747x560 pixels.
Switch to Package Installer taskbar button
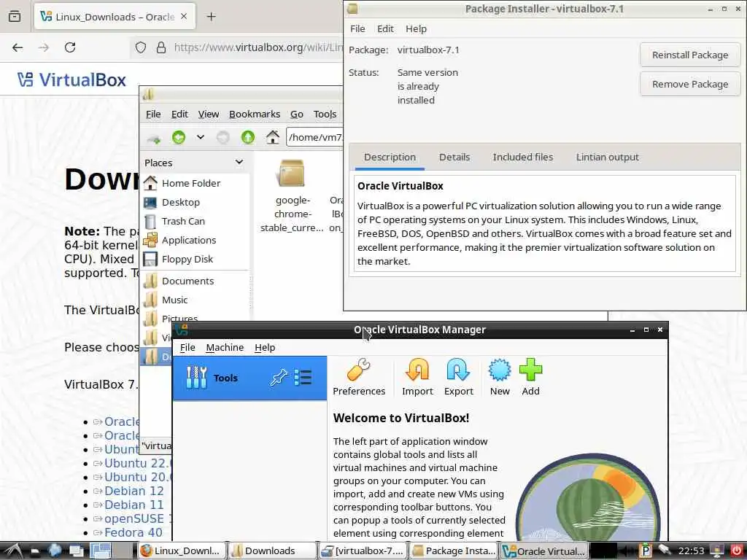(x=453, y=551)
